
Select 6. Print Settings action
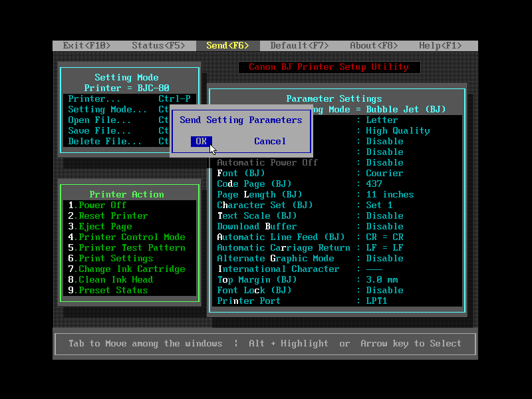tap(129, 258)
